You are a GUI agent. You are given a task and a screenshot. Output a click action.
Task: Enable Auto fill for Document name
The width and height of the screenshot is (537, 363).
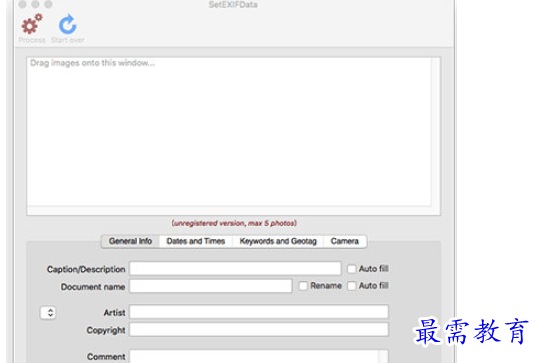point(352,286)
